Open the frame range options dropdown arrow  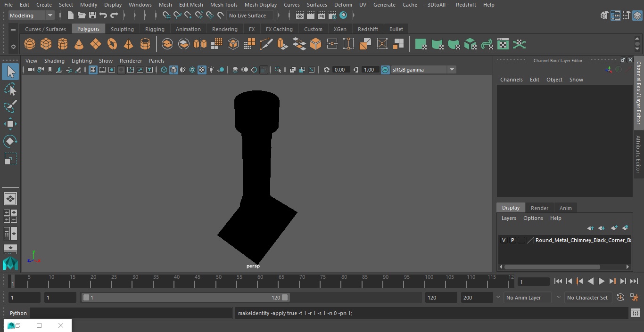(498, 298)
